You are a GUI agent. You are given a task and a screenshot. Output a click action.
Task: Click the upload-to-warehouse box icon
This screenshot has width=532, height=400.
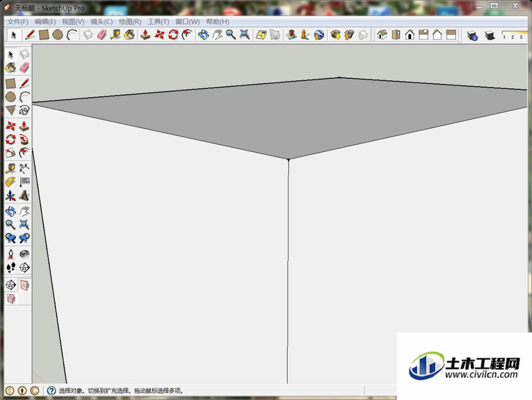pos(349,35)
